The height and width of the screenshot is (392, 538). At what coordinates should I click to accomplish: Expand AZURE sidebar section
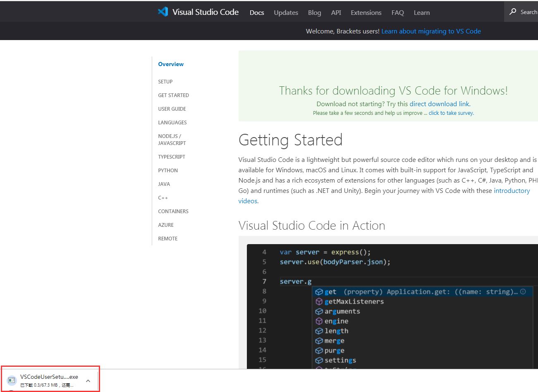[166, 225]
